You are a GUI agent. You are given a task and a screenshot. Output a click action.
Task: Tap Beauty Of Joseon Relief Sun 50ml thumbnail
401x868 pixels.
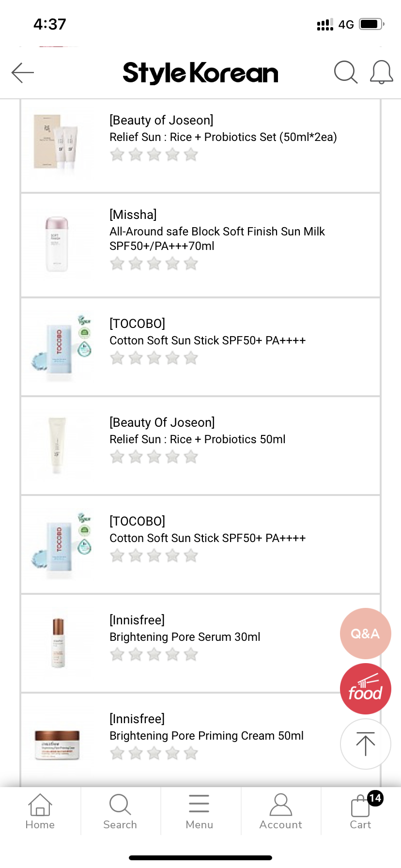click(57, 446)
